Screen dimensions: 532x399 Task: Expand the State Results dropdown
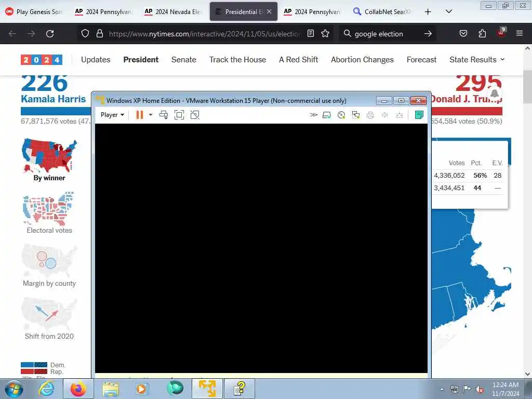point(477,60)
